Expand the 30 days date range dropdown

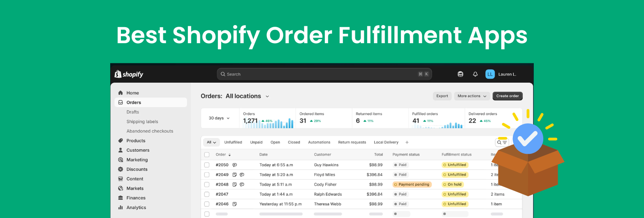[219, 118]
